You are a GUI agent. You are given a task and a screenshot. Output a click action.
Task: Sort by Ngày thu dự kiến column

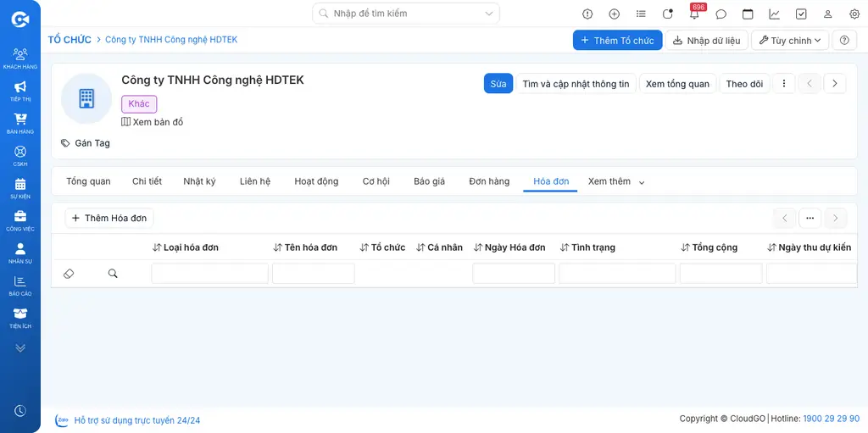pyautogui.click(x=810, y=247)
